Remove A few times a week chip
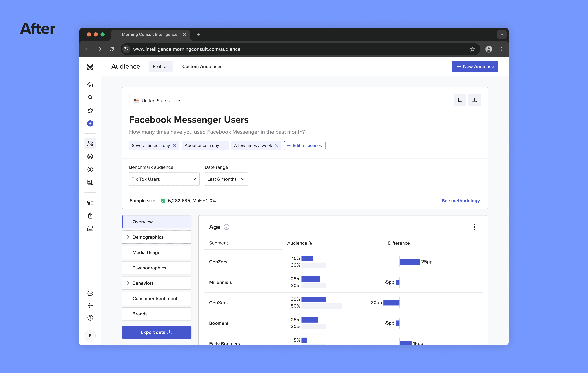This screenshot has width=588, height=373. point(277,146)
